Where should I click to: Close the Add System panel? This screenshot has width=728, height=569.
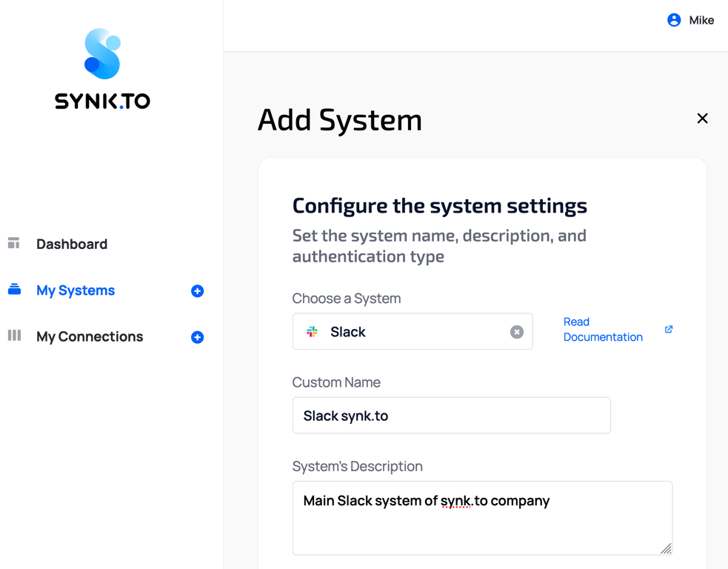click(x=703, y=119)
